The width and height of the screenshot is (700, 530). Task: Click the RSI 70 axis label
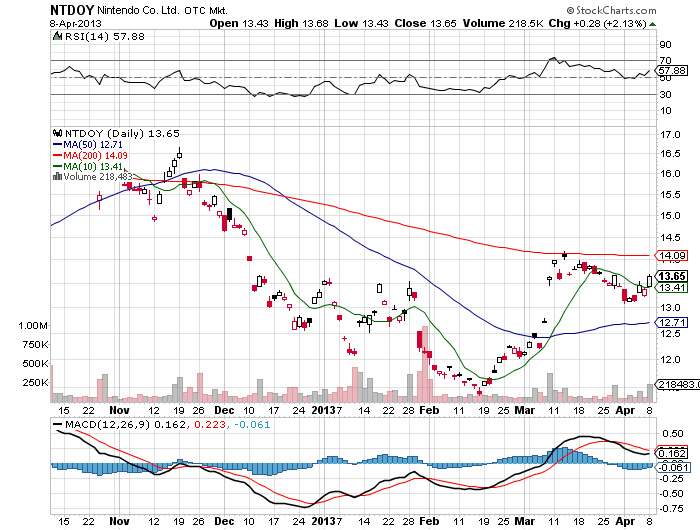click(665, 60)
